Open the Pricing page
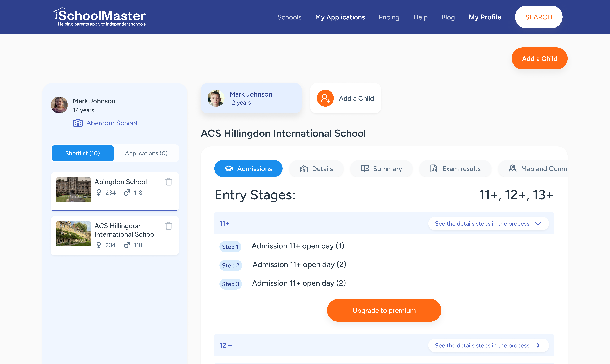This screenshot has width=610, height=364. tap(389, 17)
